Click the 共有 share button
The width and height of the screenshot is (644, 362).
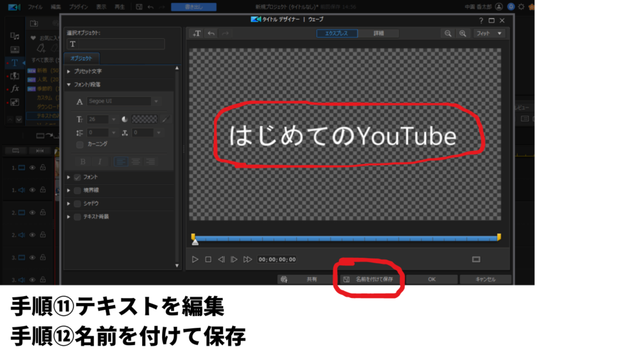click(x=307, y=280)
